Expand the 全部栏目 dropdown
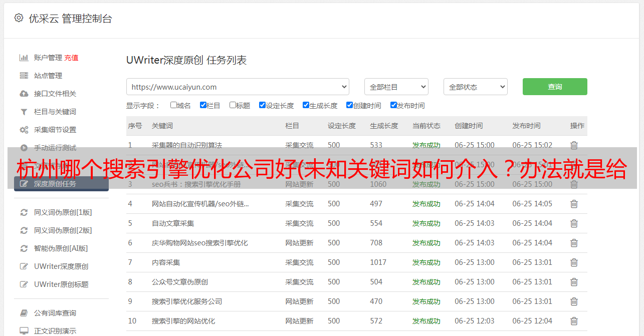Image resolution: width=644 pixels, height=336 pixels. 396,87
